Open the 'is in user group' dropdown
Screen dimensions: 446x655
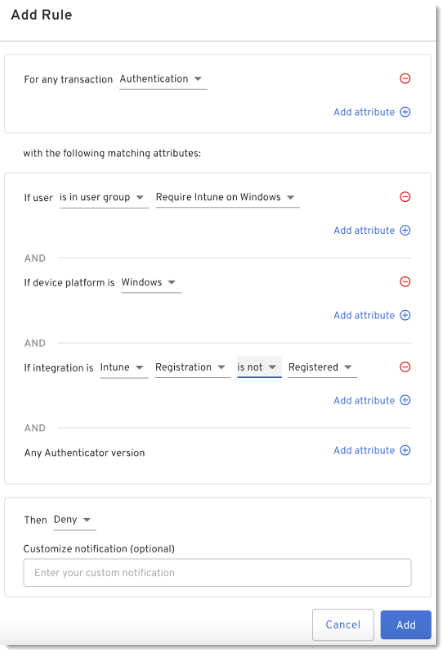(x=104, y=198)
